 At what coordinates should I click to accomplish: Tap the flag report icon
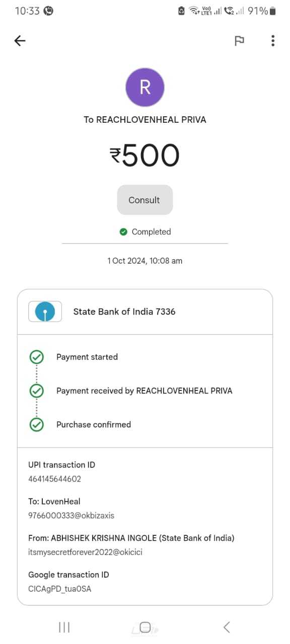(x=240, y=41)
